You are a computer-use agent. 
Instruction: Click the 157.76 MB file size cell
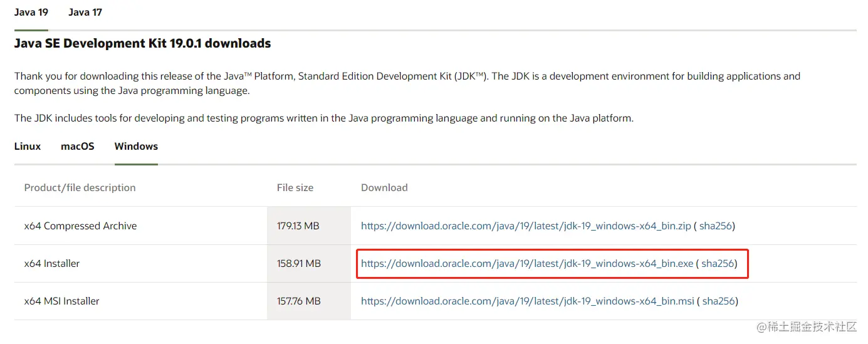pos(309,301)
